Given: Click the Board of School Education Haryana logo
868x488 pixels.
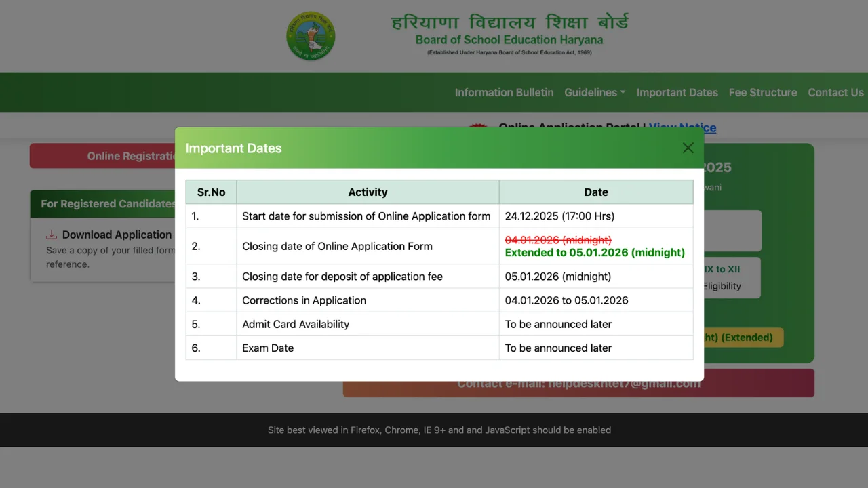Looking at the screenshot, I should coord(311,36).
